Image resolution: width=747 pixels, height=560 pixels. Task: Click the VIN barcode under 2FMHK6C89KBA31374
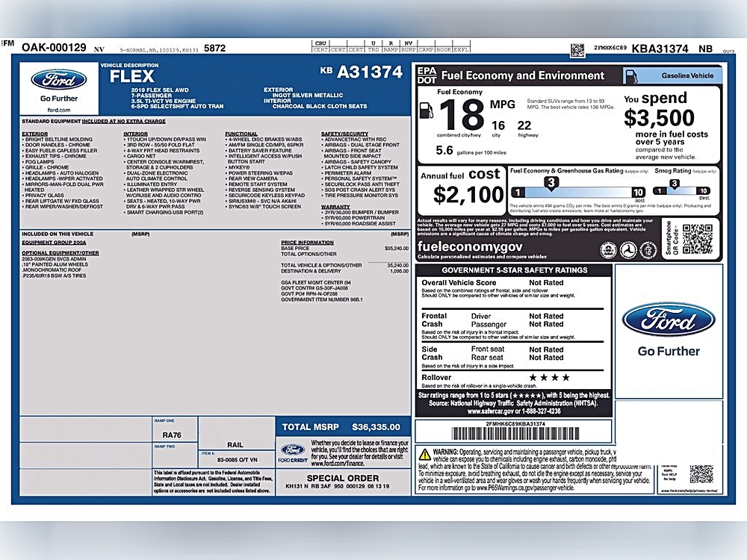pos(515,433)
